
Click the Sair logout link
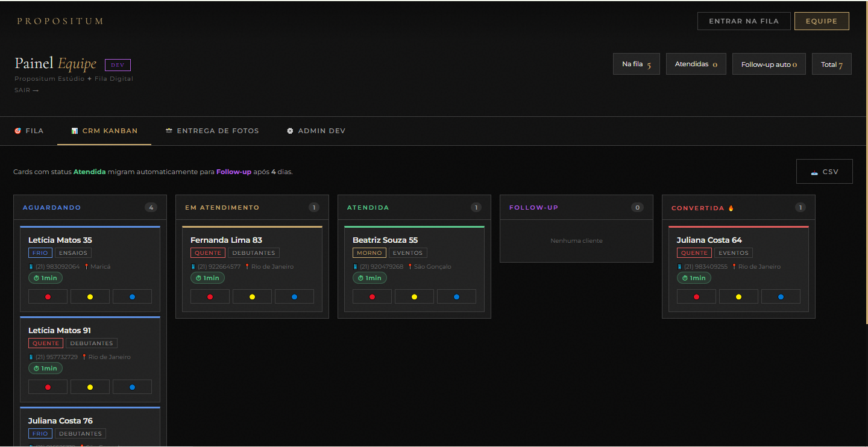pos(27,90)
